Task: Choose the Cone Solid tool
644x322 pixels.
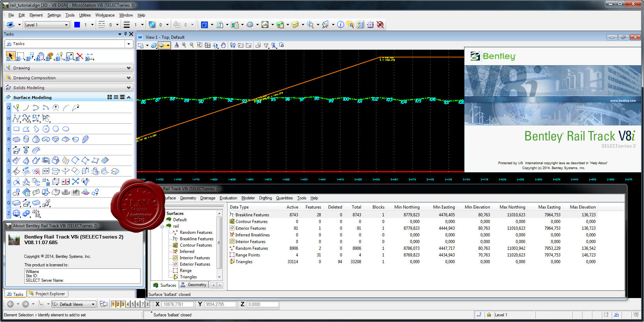Action: coord(36,140)
